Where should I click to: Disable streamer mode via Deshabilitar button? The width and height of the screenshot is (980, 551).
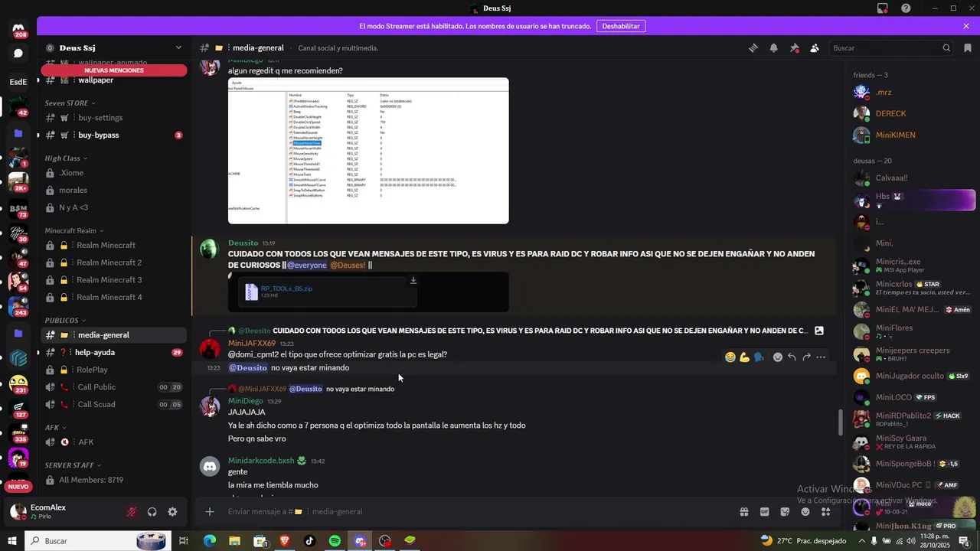click(x=621, y=26)
